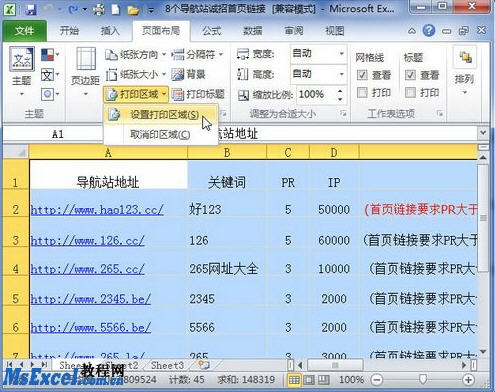495x392 pixels.
Task: Switch to the 数据 Data tab
Action: (x=252, y=31)
